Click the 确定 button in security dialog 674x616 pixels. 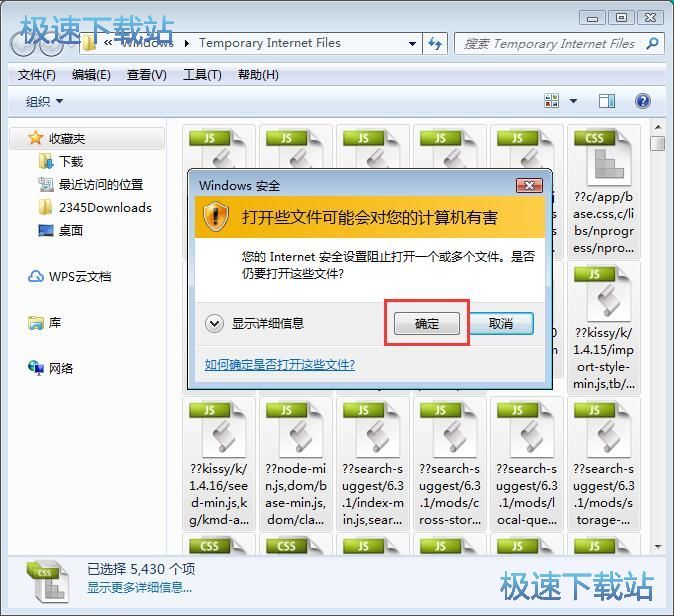[426, 323]
